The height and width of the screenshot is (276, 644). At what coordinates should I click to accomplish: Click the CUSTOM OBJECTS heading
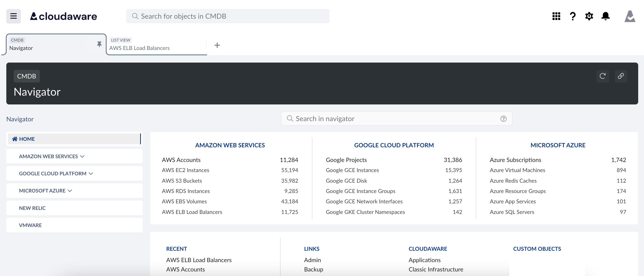point(537,249)
